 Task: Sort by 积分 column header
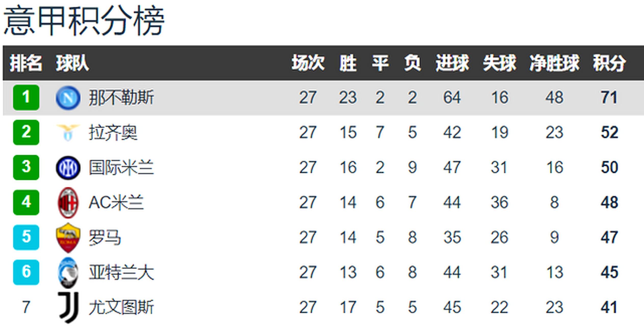[x=609, y=63]
